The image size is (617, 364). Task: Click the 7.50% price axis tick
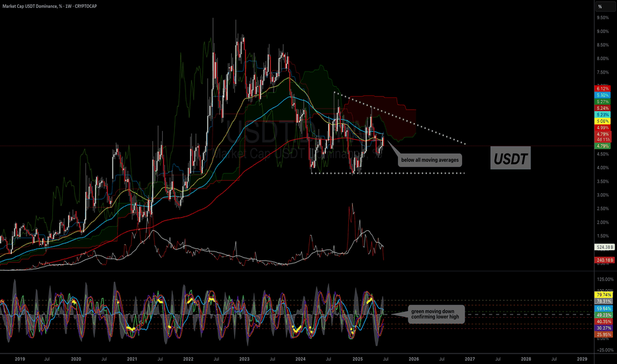coord(602,72)
